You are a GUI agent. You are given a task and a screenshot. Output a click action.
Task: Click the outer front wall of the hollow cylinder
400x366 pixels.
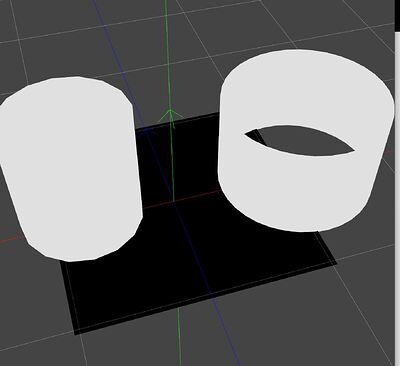[300, 197]
